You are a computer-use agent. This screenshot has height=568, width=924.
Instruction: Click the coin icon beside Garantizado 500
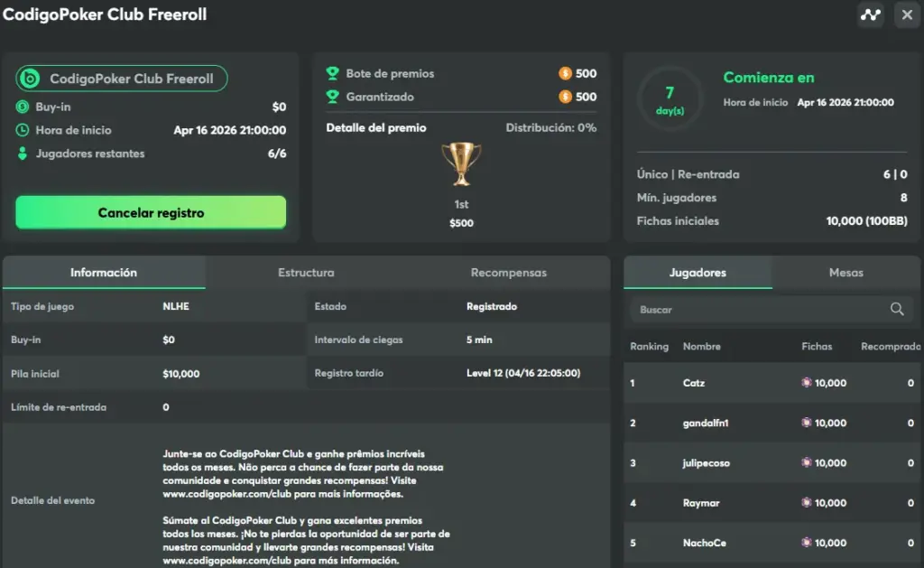pos(565,97)
